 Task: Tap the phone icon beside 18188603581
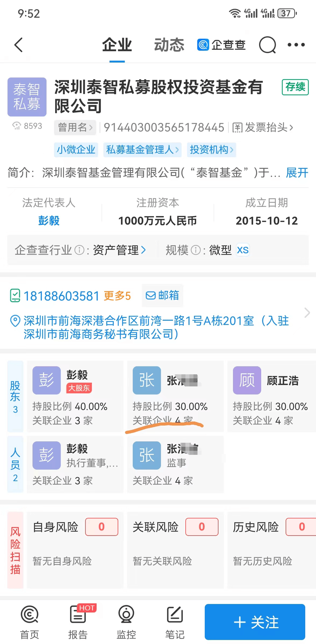[x=15, y=296]
